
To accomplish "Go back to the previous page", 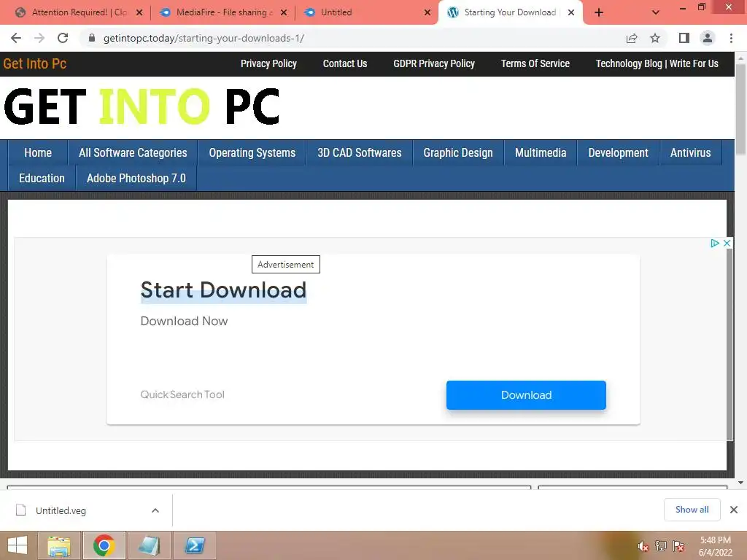I will tap(16, 38).
